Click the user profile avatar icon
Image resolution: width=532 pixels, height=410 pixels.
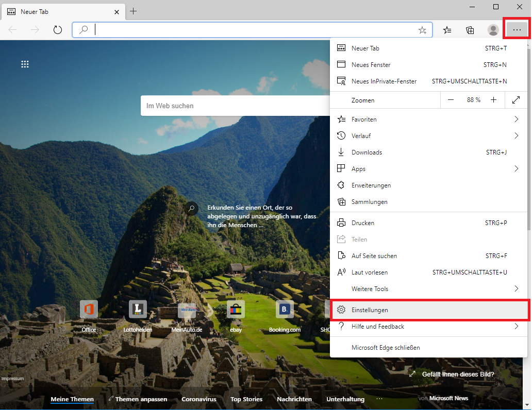point(493,30)
